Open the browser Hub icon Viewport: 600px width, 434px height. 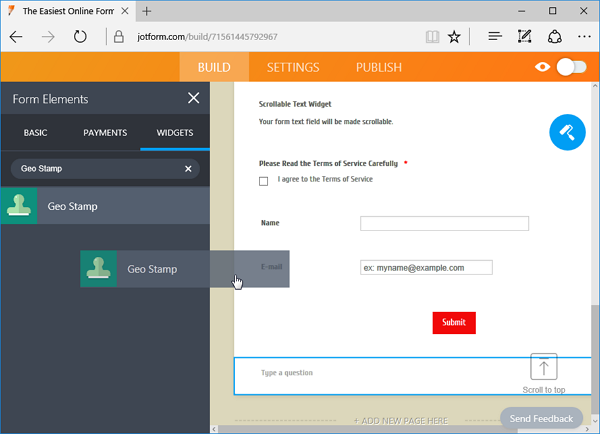[x=494, y=36]
